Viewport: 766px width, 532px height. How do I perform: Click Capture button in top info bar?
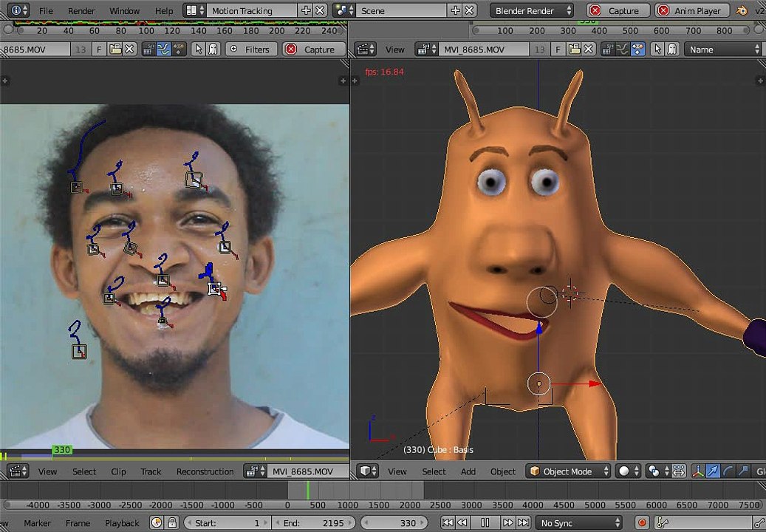[x=618, y=10]
